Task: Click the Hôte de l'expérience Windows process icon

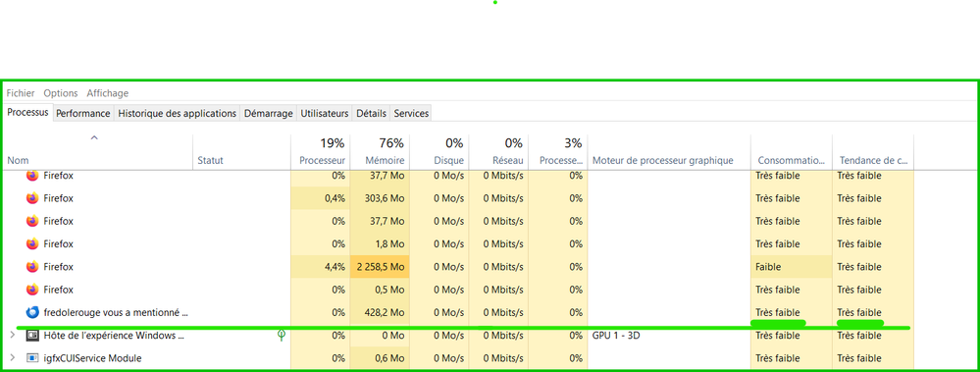Action: [31, 335]
